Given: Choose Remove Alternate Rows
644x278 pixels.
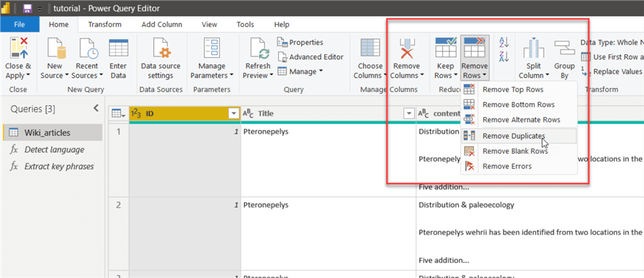Looking at the screenshot, I should (x=519, y=120).
